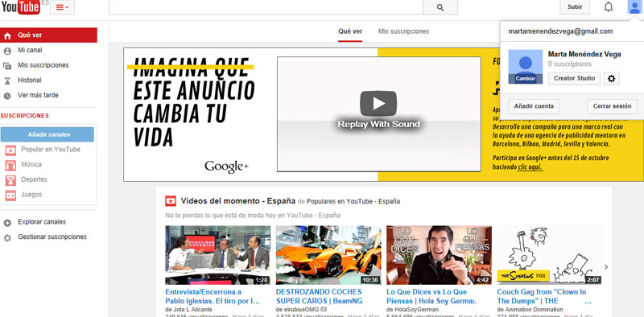This screenshot has width=644, height=317.
Task: Play the Replay With Sound video
Action: click(378, 104)
